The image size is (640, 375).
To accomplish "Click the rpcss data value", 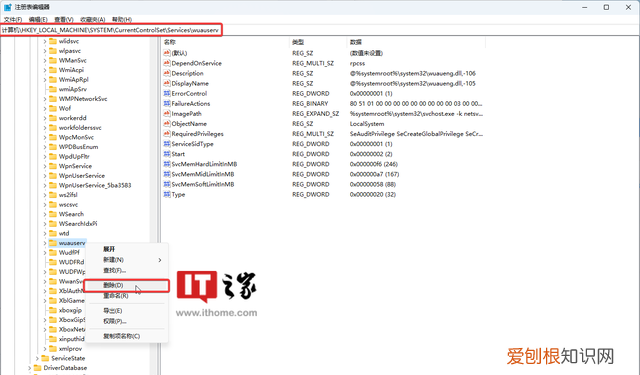I will (357, 63).
